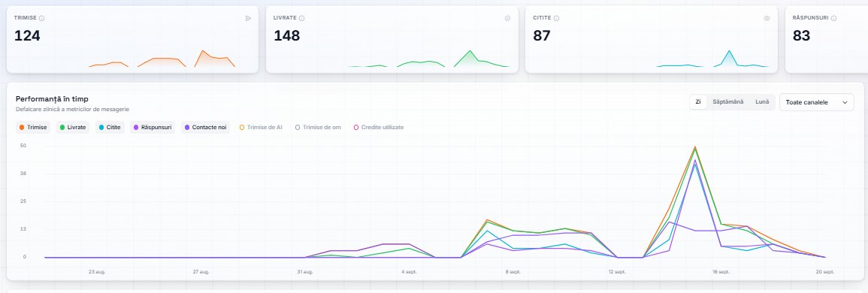Viewport: 868px width, 293px height.
Task: Click the checkmark circle icon in LIVRATE card
Action: click(x=507, y=18)
